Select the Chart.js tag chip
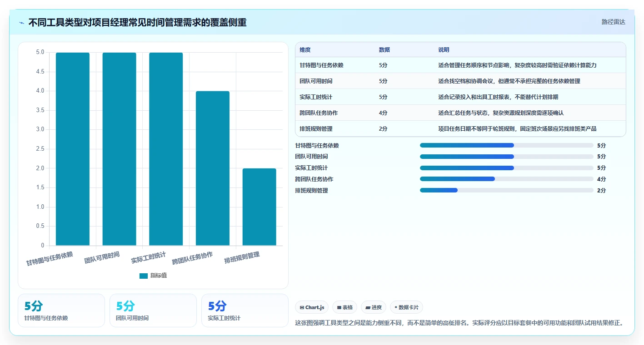 pos(312,307)
